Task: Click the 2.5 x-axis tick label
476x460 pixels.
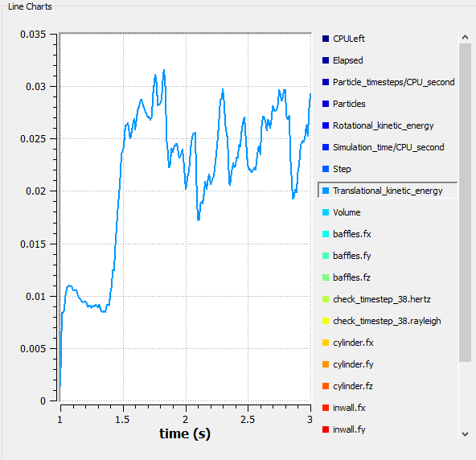Action: 248,420
